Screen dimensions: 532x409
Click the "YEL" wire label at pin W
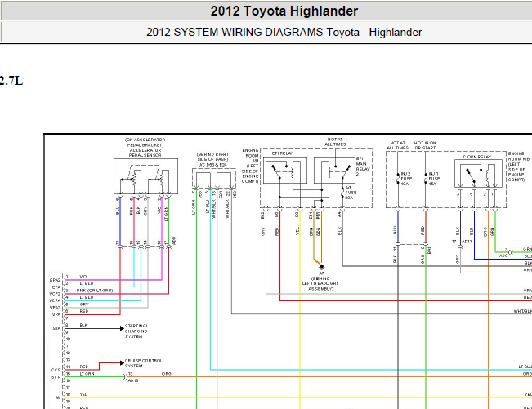pyautogui.click(x=83, y=394)
